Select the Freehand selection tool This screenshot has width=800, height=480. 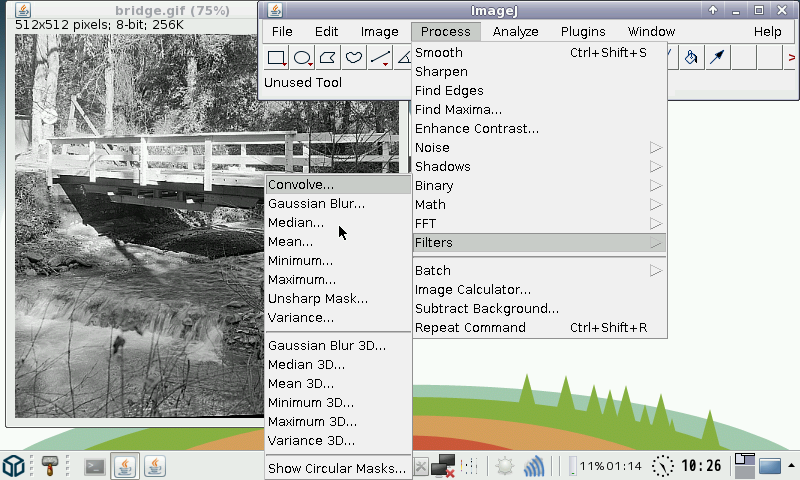[354, 57]
